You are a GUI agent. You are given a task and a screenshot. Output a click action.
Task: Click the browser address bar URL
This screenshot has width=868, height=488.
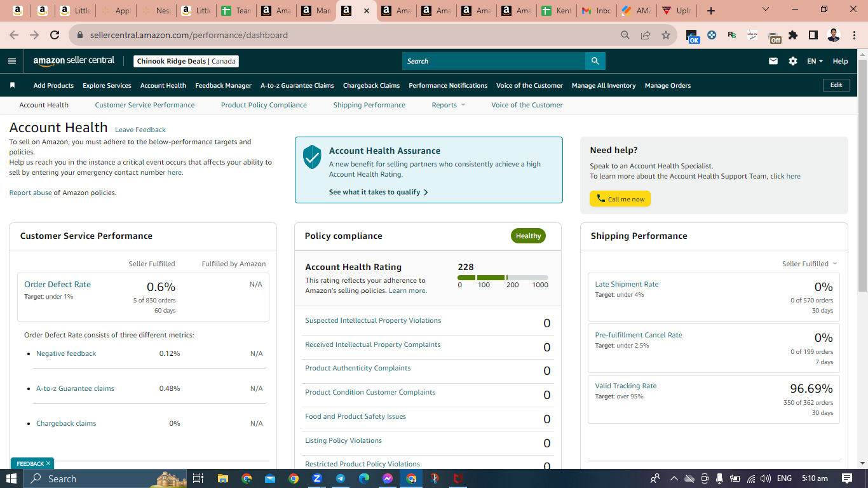point(189,35)
